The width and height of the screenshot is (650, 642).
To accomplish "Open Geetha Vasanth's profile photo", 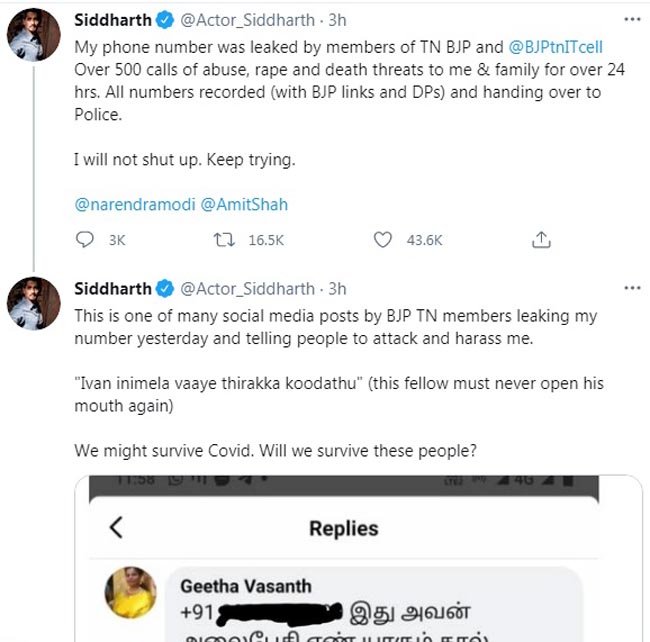I will [130, 592].
